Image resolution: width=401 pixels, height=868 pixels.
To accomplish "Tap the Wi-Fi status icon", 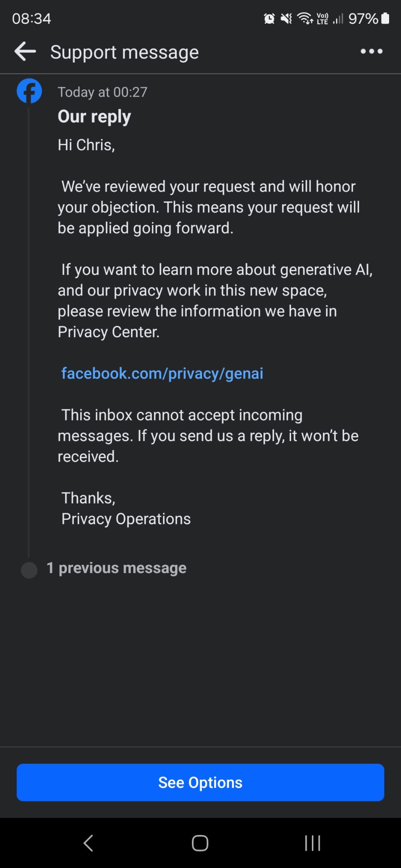I will pos(305,19).
